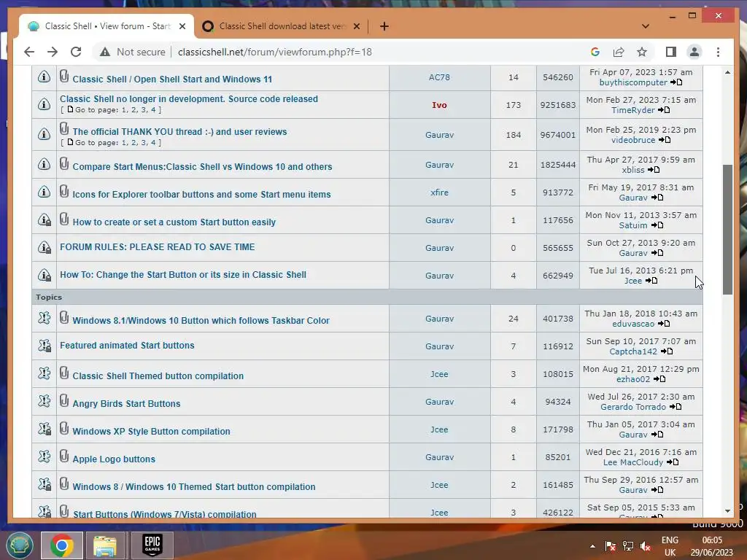Open Windows 8.1/Windows 10 Button Taskbar Color topic
The width and height of the screenshot is (747, 560).
(x=201, y=321)
